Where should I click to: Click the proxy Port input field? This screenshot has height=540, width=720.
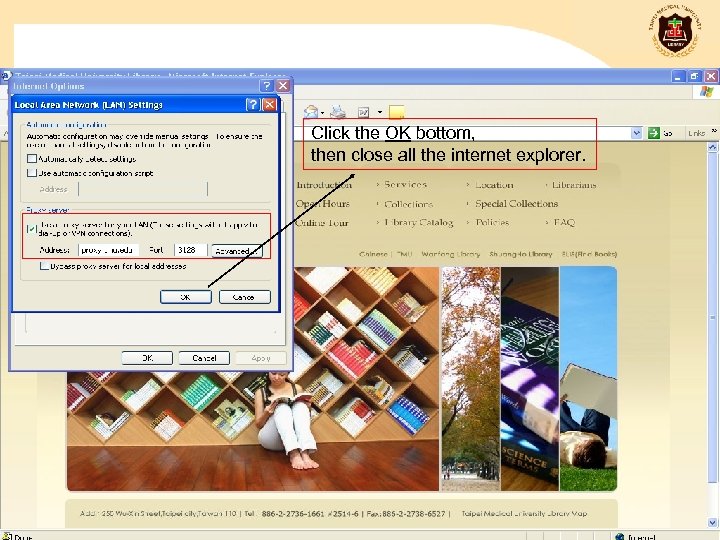click(191, 250)
